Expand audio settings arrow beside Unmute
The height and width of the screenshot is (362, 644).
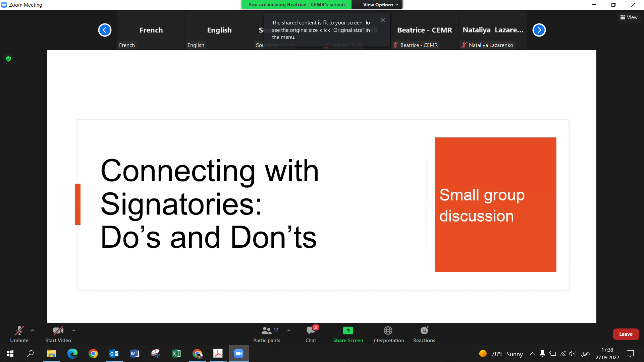tap(33, 330)
